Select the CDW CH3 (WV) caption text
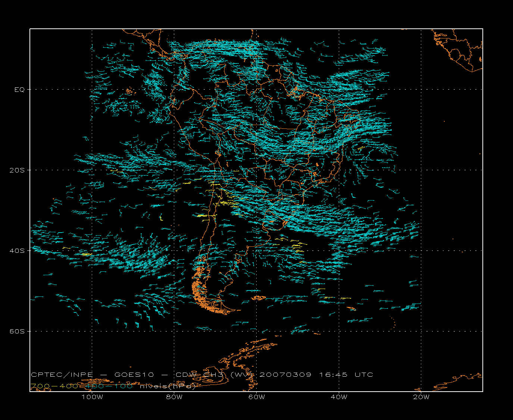513x420 pixels. click(214, 375)
